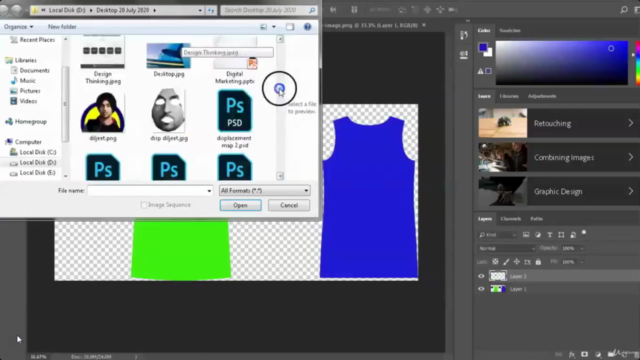The width and height of the screenshot is (640, 360).
Task: Toggle prevent artboard auto-nesting lock icon
Action: [527, 262]
